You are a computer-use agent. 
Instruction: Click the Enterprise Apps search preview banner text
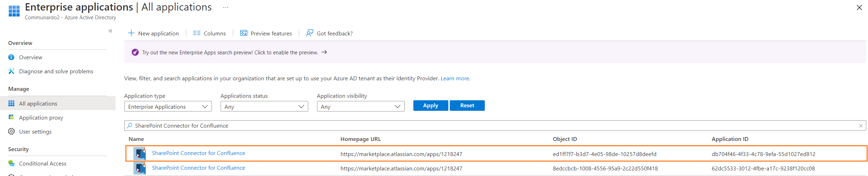230,53
